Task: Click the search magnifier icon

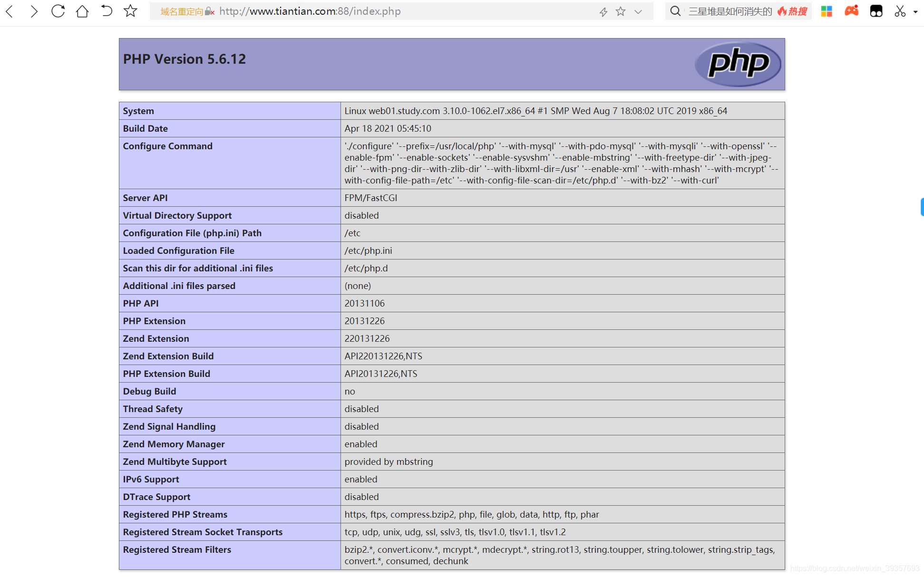Action: coord(675,11)
